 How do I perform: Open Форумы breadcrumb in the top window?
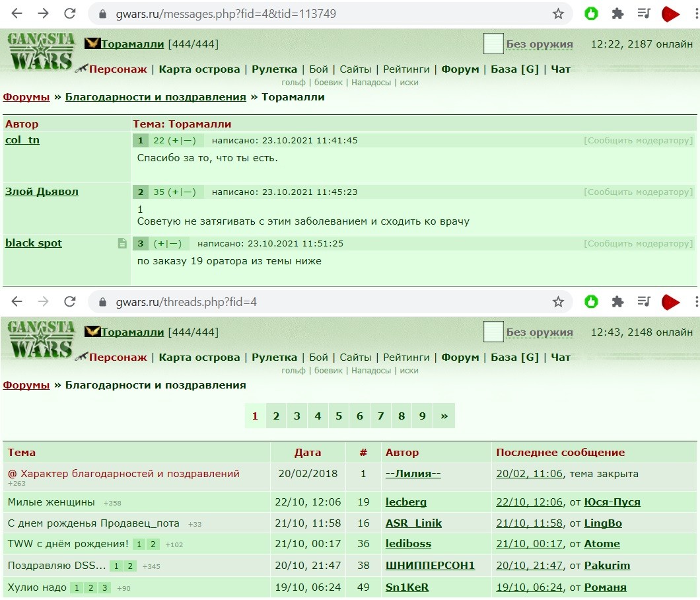26,97
